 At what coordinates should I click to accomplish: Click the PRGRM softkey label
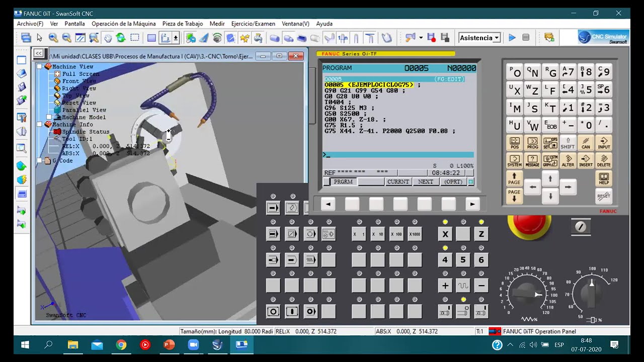pos(343,182)
